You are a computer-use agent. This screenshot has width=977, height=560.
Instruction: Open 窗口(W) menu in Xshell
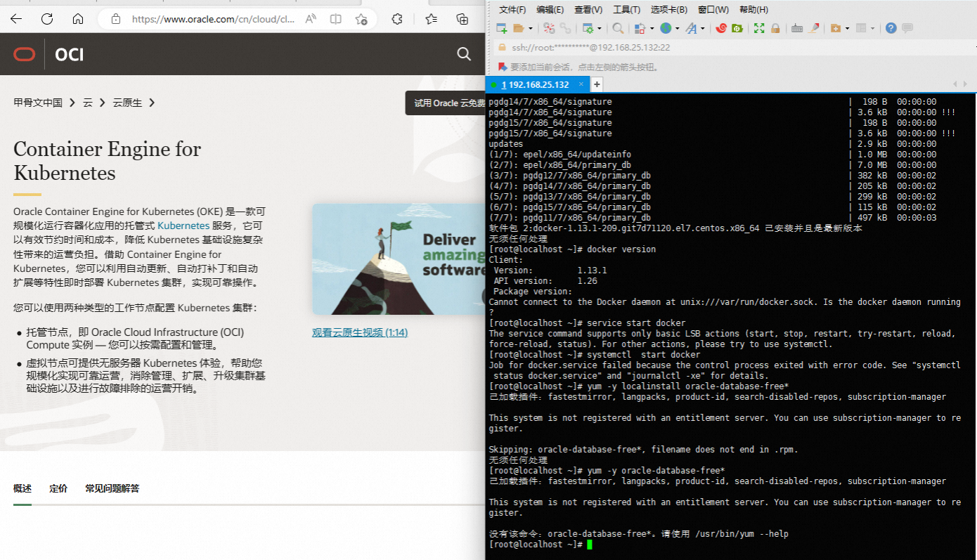(713, 9)
